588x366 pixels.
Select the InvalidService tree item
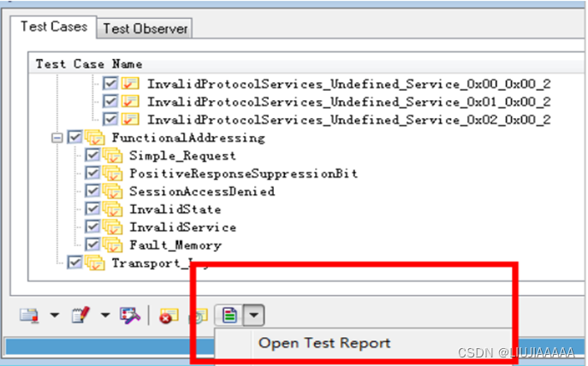point(182,227)
